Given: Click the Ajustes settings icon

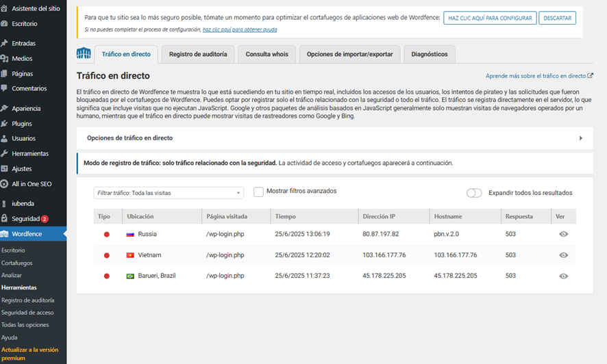Looking at the screenshot, I should [x=4, y=168].
